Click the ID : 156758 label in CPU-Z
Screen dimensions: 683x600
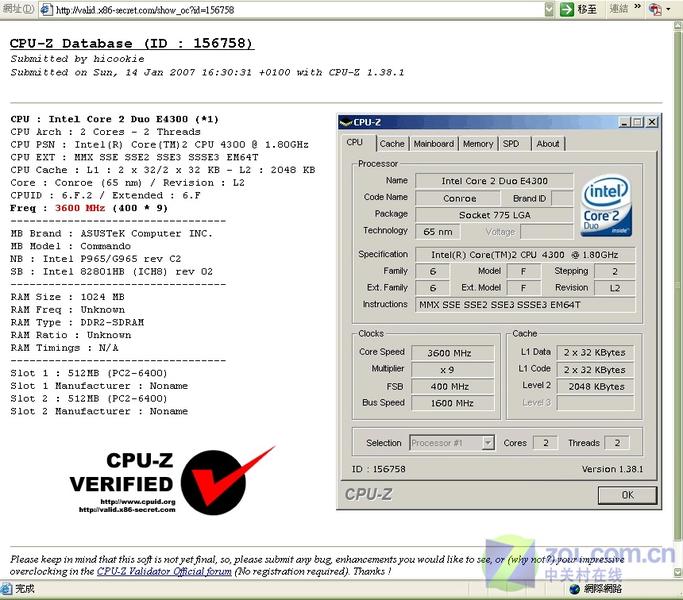[x=379, y=469]
